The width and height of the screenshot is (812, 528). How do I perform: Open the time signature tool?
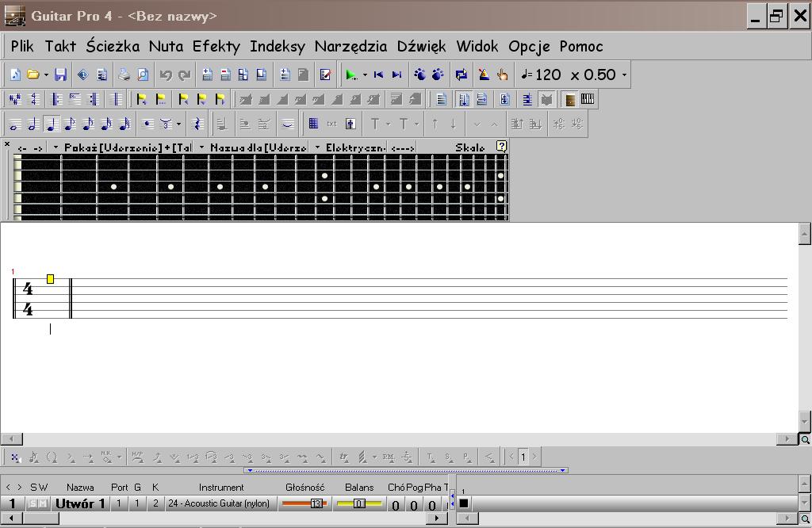[35, 99]
